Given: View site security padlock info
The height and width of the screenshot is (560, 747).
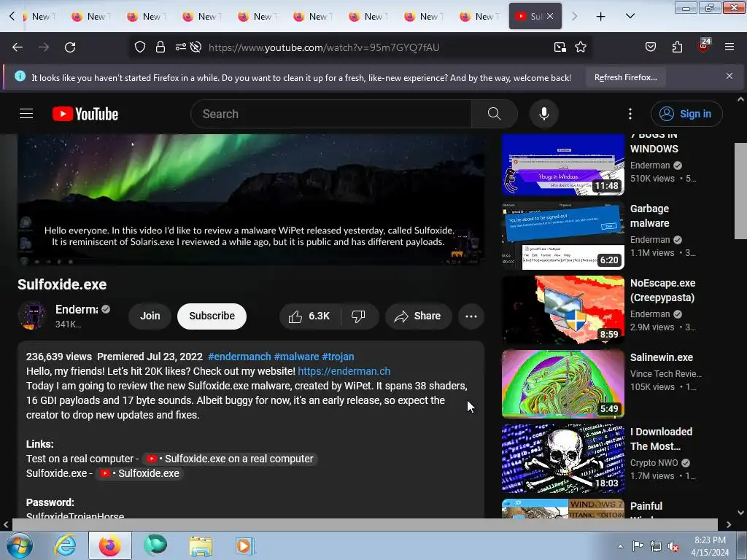Looking at the screenshot, I should [x=160, y=47].
